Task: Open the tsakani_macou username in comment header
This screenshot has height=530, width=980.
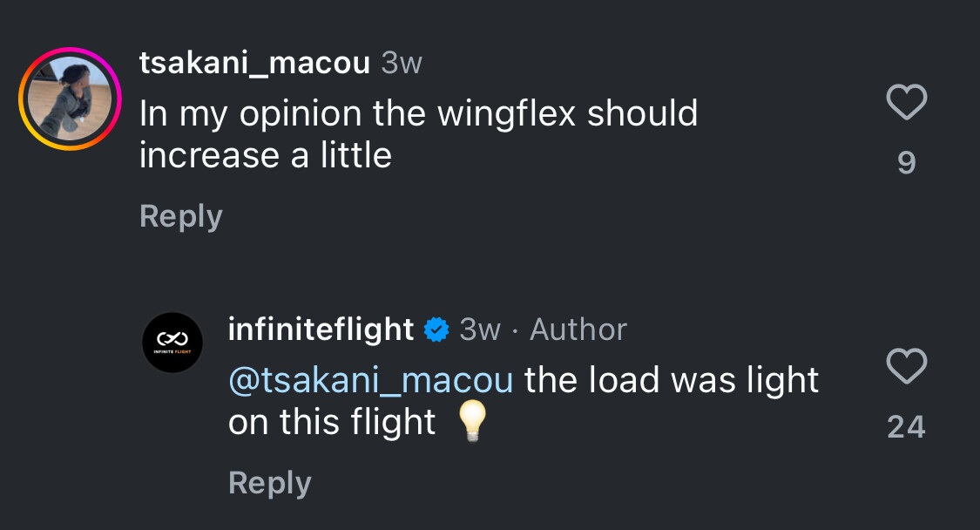Action: [254, 63]
